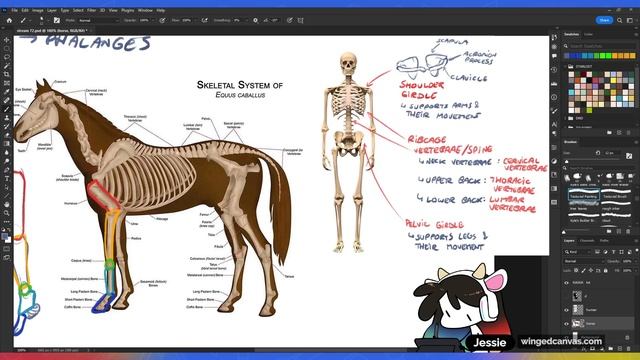Toggle visibility of the top group layer

click(567, 282)
